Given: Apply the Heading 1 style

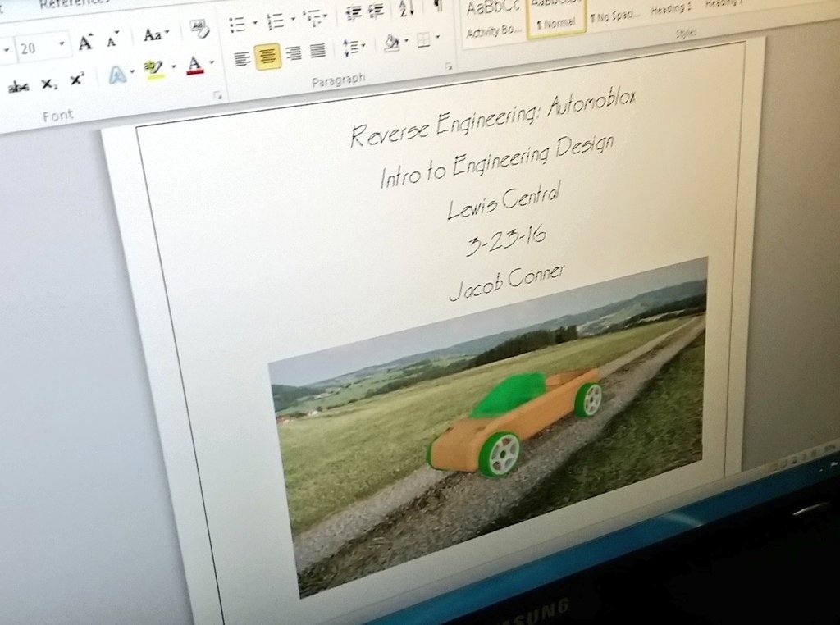Looking at the screenshot, I should pyautogui.click(x=671, y=8).
